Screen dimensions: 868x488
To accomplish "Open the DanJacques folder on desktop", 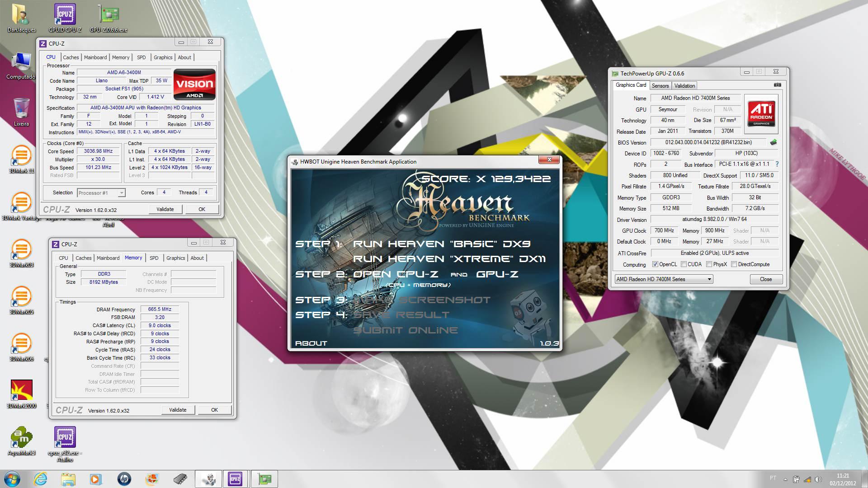I will pos(21,18).
